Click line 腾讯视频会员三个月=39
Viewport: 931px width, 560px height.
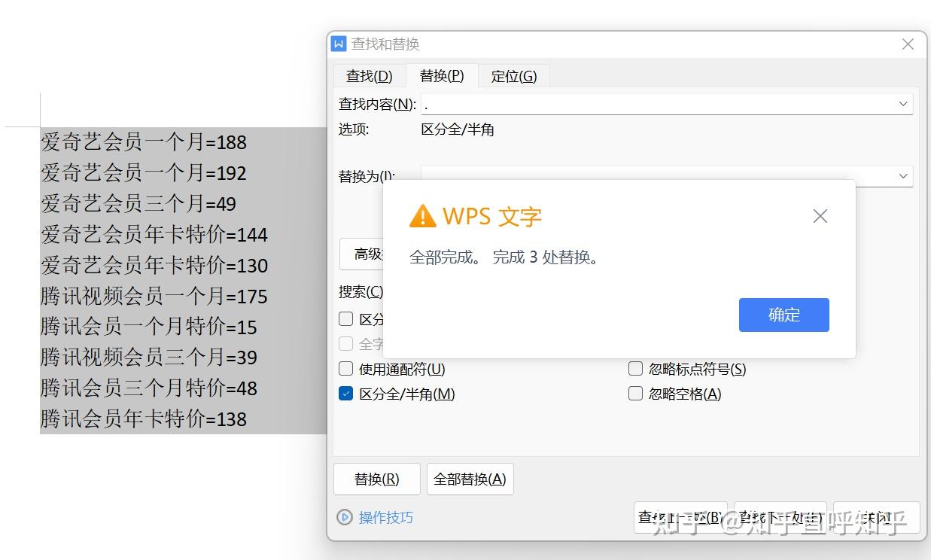click(149, 357)
